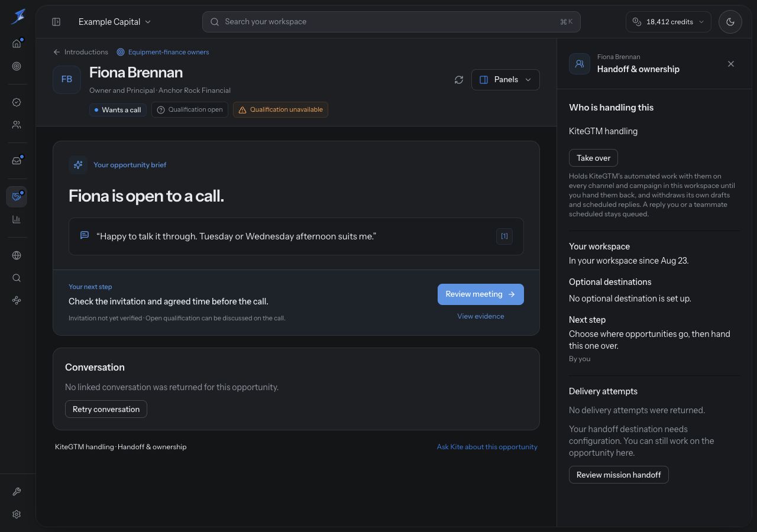Open citation reference [1] on the quote
Image resolution: width=757 pixels, height=532 pixels.
pos(504,236)
